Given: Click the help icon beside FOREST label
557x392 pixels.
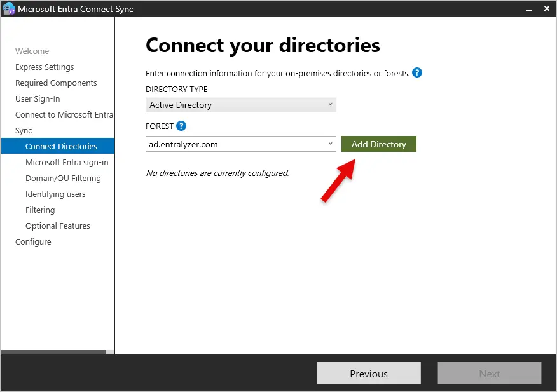Looking at the screenshot, I should tap(181, 126).
